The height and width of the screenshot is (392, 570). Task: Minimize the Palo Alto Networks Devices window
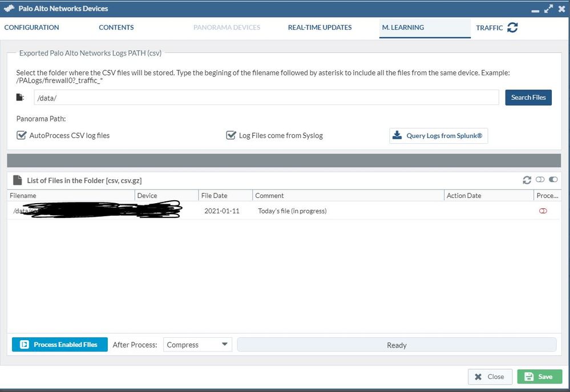pos(535,10)
